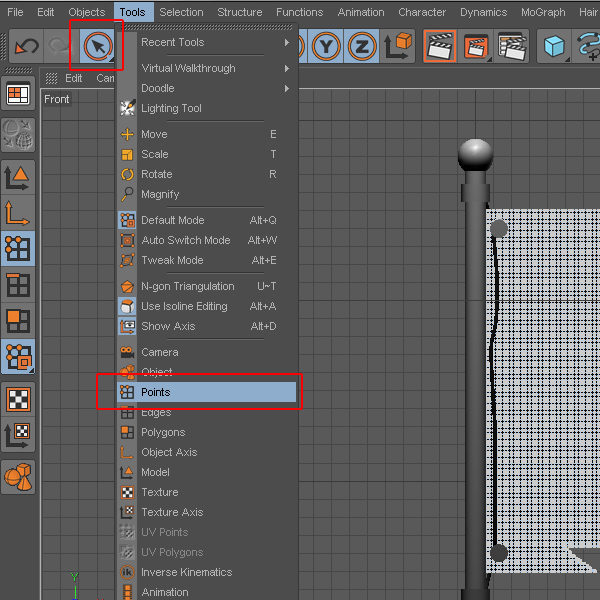600x600 pixels.
Task: Choose Rotate from the Tools menu
Action: 207,174
